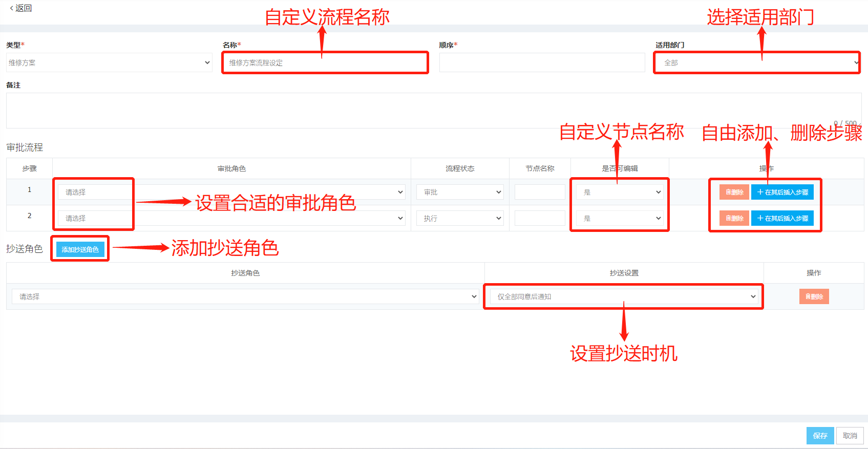Image resolution: width=868 pixels, height=449 pixels.
Task: Insert a step after step 1
Action: click(782, 192)
